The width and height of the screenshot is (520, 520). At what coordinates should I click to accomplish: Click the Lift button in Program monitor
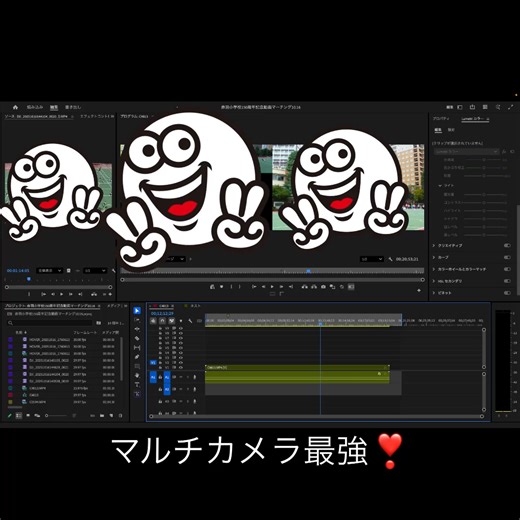point(305,287)
